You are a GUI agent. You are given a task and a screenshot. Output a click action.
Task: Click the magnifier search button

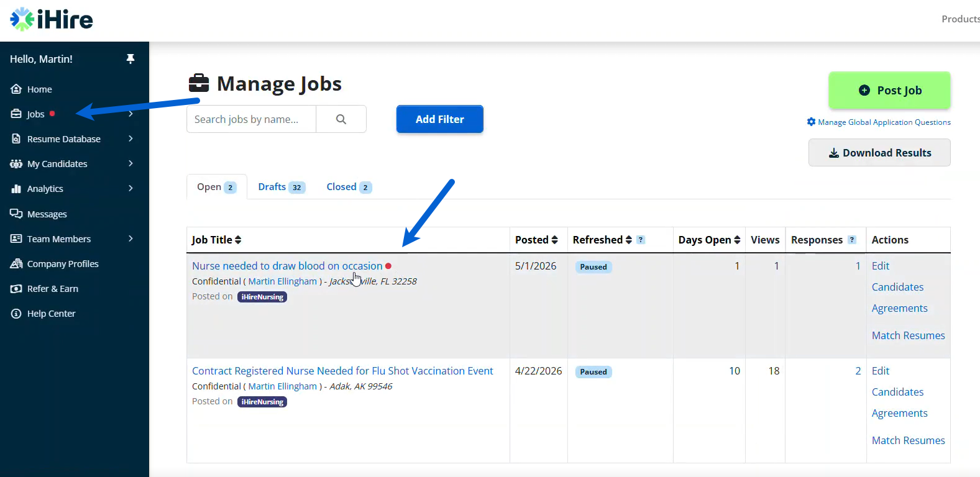click(x=341, y=119)
